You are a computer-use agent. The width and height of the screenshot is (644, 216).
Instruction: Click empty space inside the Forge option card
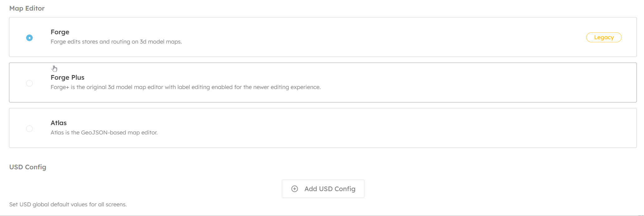click(x=374, y=37)
